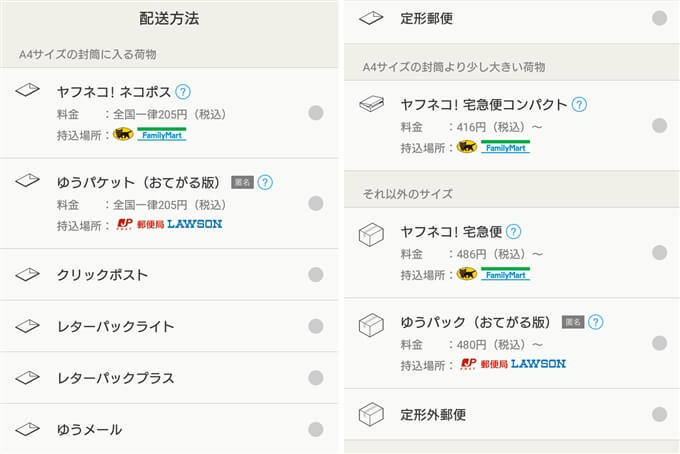Click the ヤフネコ! 宅急便コンパクト title
The height and width of the screenshot is (454, 680).
(x=484, y=104)
